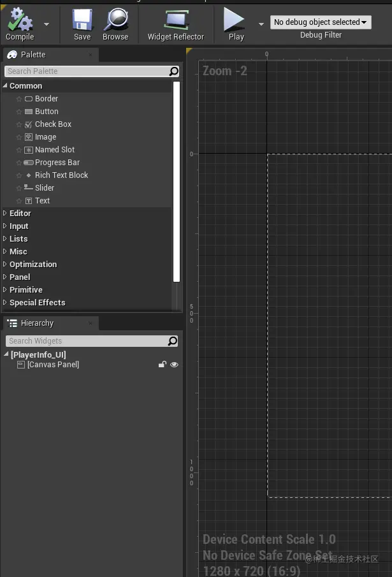Select the Text widget icon
Viewport: 392px width, 577px height.
click(29, 201)
